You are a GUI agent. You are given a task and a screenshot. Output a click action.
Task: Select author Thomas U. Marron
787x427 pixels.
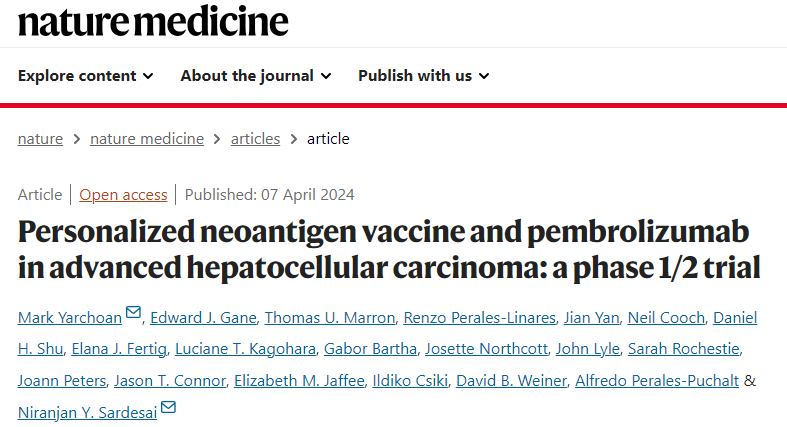330,318
